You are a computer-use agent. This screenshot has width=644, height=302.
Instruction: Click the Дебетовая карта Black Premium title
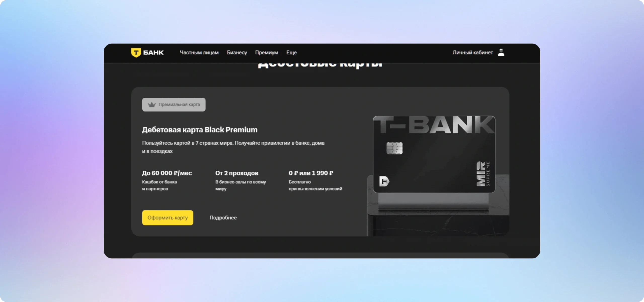[x=199, y=130]
